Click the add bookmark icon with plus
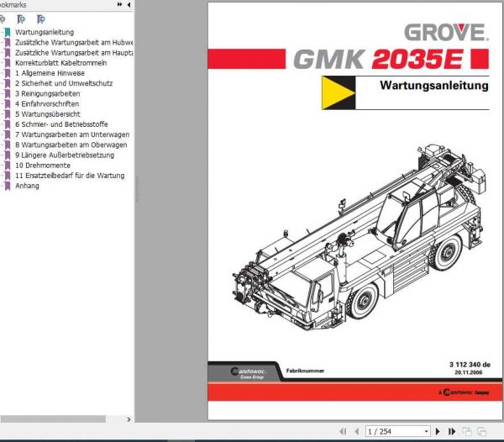This screenshot has width=504, height=442. click(21, 19)
